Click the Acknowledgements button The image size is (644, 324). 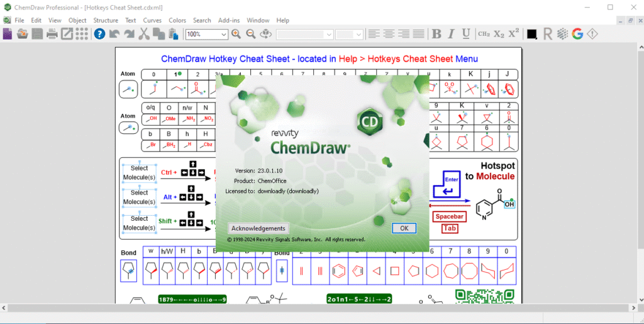coord(258,228)
